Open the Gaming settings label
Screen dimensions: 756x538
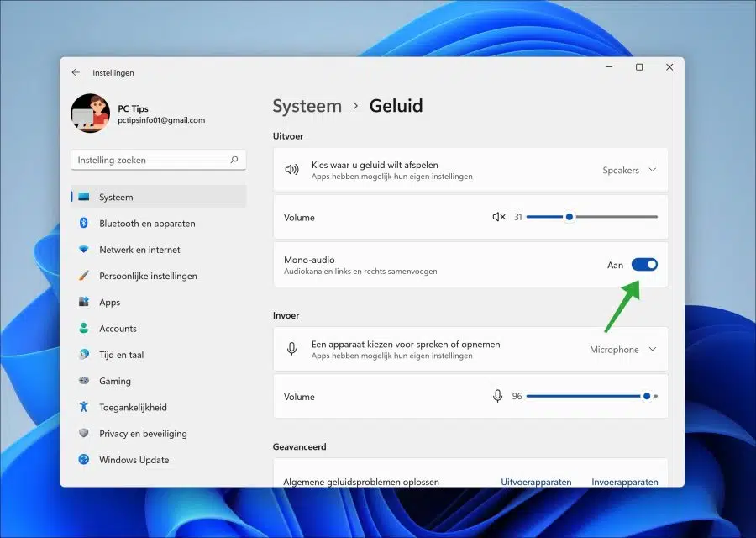(x=115, y=381)
